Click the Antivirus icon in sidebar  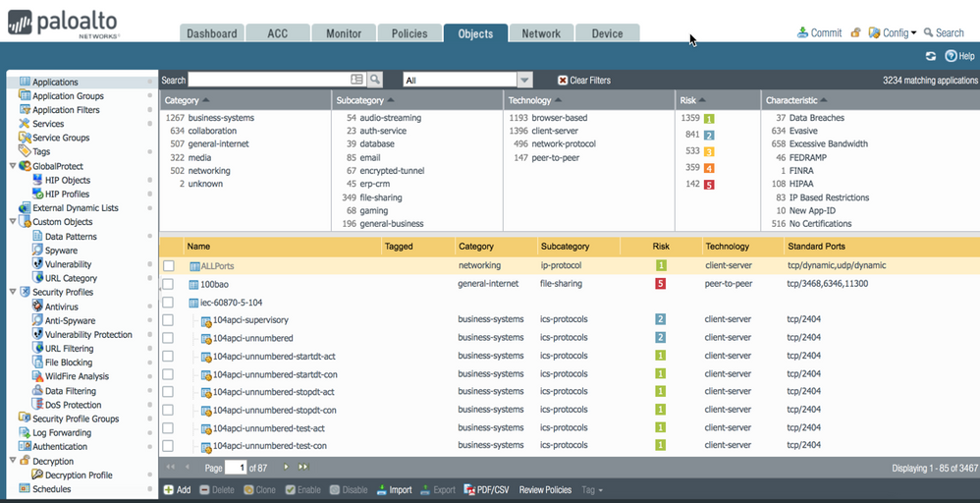point(37,307)
